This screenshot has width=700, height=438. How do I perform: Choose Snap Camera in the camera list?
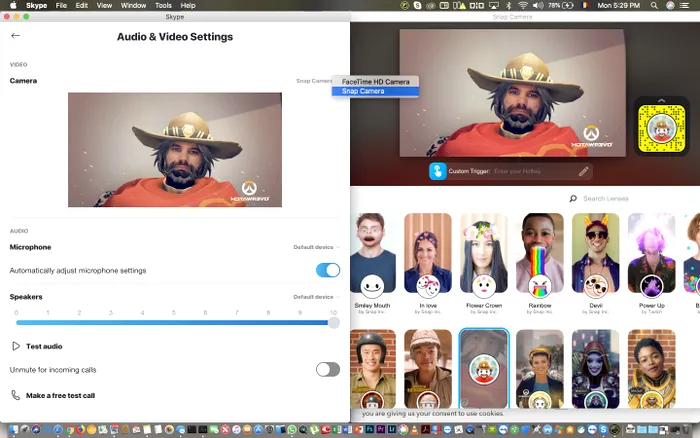coord(375,91)
